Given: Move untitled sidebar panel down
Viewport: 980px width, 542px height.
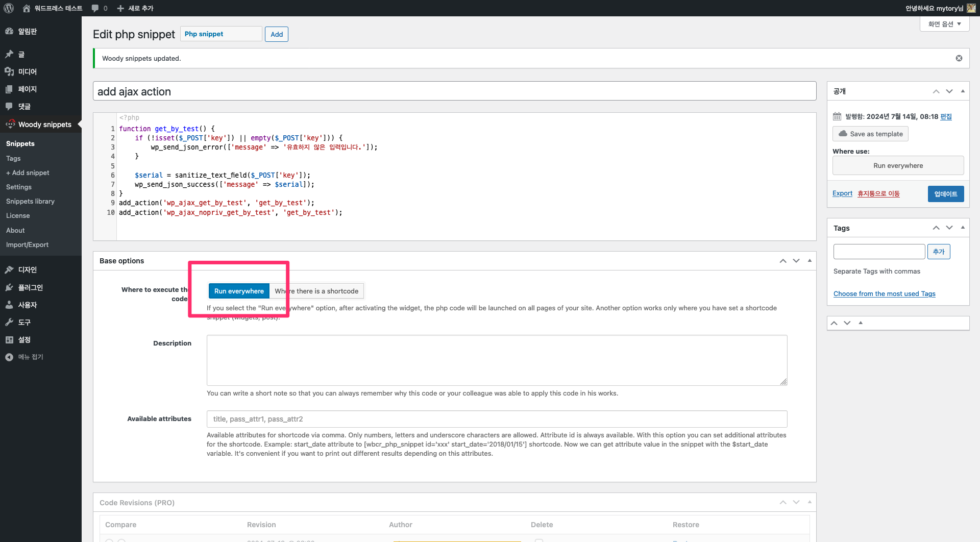Looking at the screenshot, I should tap(847, 323).
